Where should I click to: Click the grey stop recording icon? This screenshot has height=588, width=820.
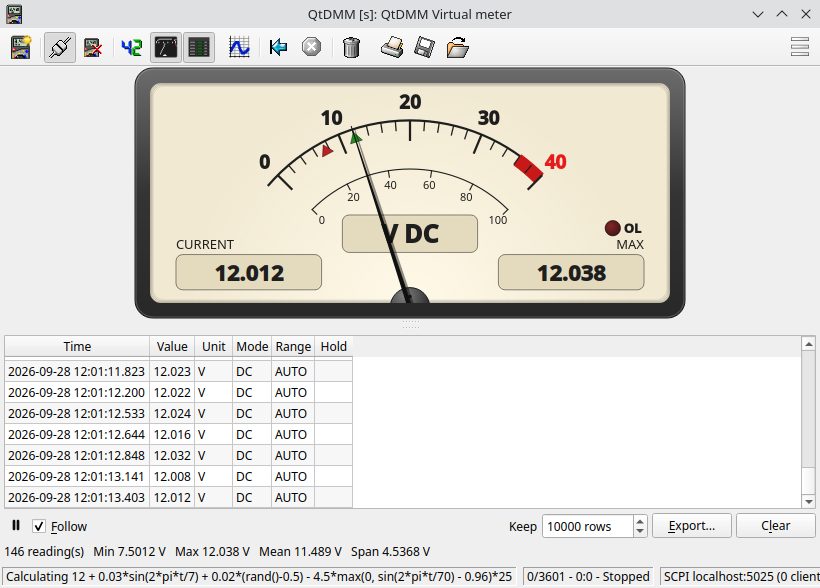pyautogui.click(x=311, y=48)
